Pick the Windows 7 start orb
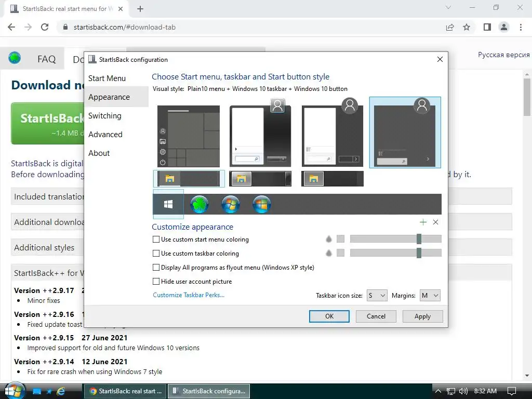The height and width of the screenshot is (399, 532). (x=230, y=204)
